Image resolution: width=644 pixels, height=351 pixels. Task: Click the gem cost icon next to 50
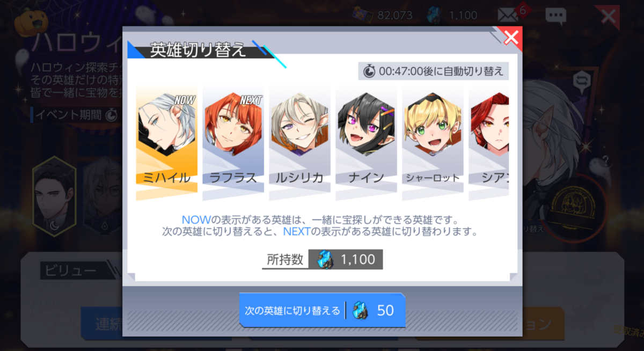(361, 310)
